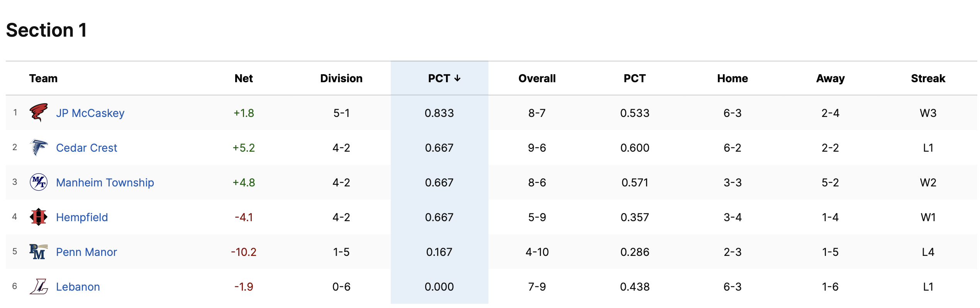The height and width of the screenshot is (308, 980).
Task: Sort table by Net column header
Action: point(244,78)
